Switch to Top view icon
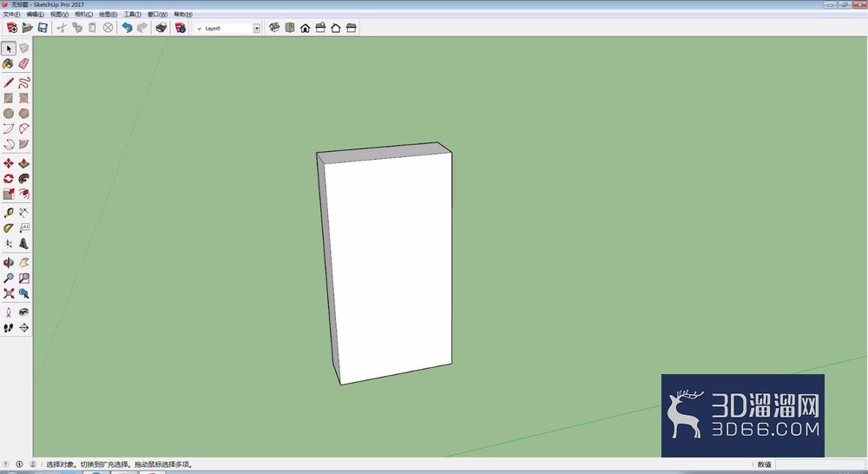This screenshot has height=474, width=868. click(290, 28)
